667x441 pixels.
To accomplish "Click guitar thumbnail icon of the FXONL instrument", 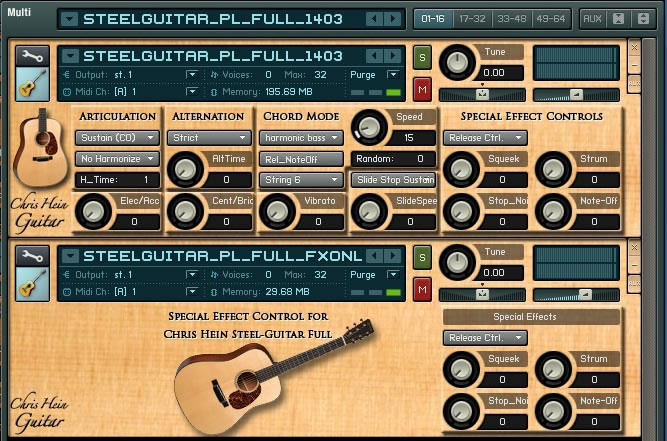I will click(x=32, y=284).
